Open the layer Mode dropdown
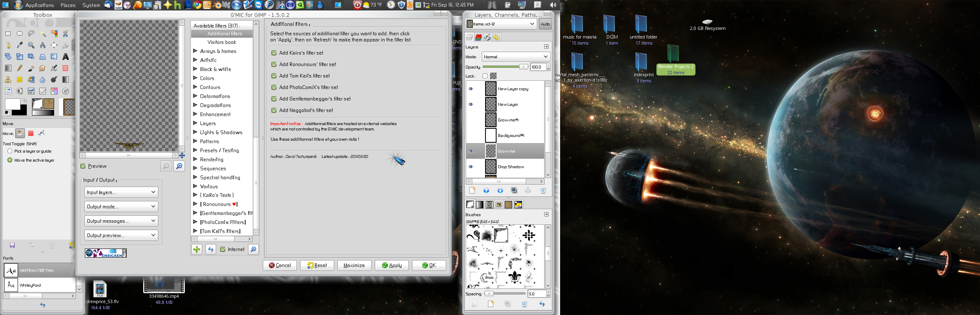This screenshot has height=315, width=980. pyautogui.click(x=516, y=57)
